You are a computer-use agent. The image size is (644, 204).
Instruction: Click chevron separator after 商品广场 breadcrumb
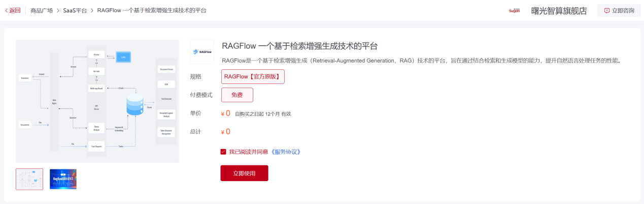58,11
